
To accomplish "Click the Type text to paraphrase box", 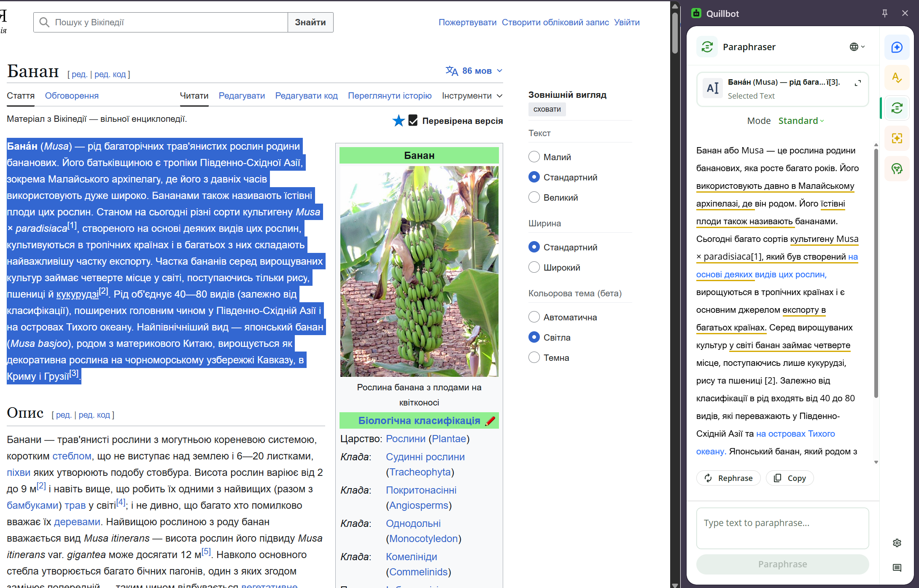I will pyautogui.click(x=782, y=528).
